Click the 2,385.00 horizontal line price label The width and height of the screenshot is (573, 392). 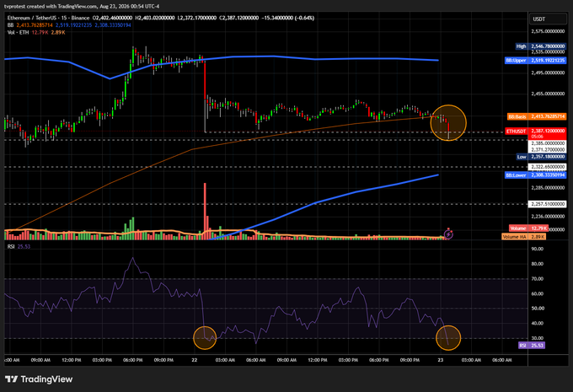click(548, 143)
